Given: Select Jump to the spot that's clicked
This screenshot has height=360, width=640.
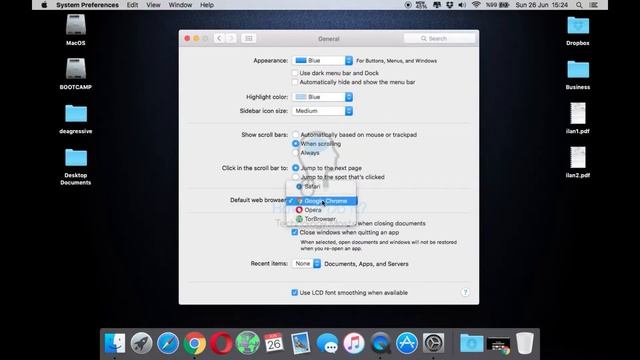Looking at the screenshot, I should 296,177.
